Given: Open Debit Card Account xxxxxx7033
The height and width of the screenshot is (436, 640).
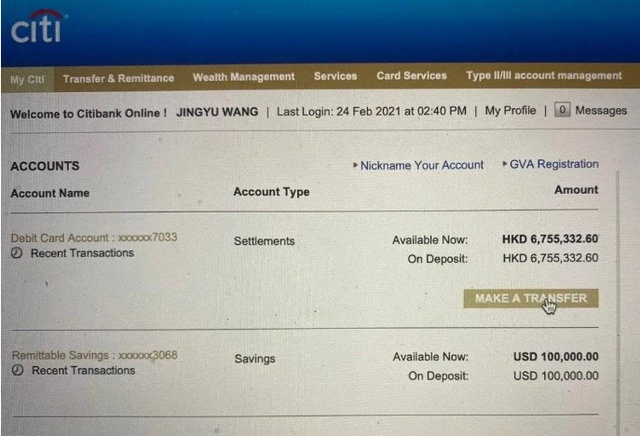Looking at the screenshot, I should 94,238.
